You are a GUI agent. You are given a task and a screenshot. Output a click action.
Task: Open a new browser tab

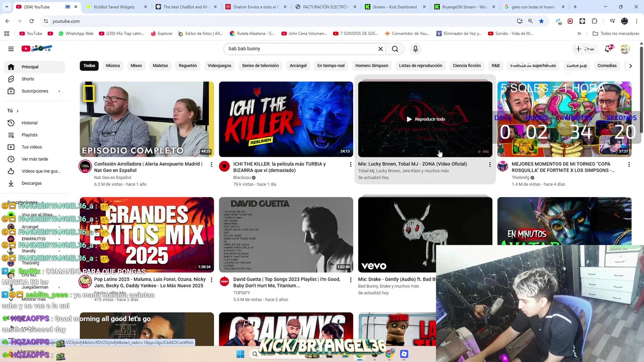575,7
